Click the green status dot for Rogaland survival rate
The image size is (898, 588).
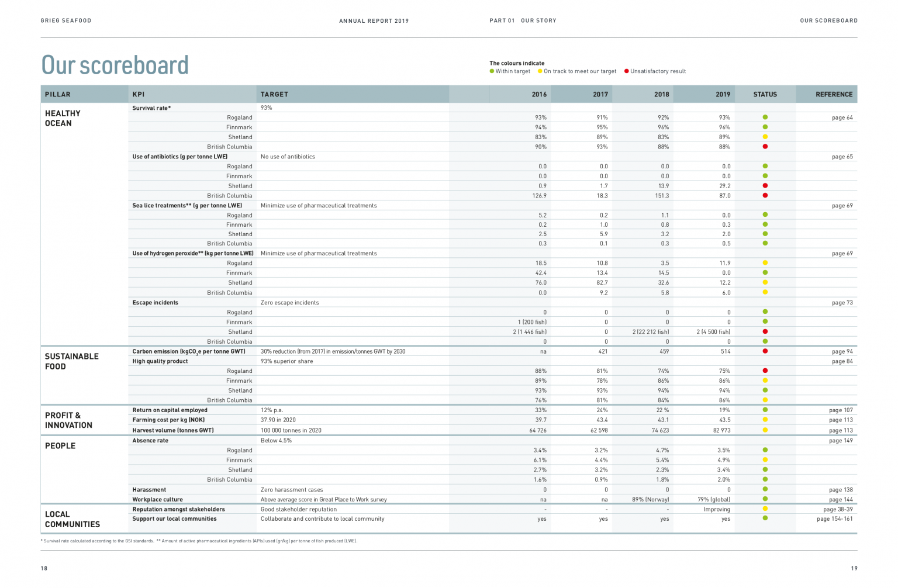pos(766,117)
